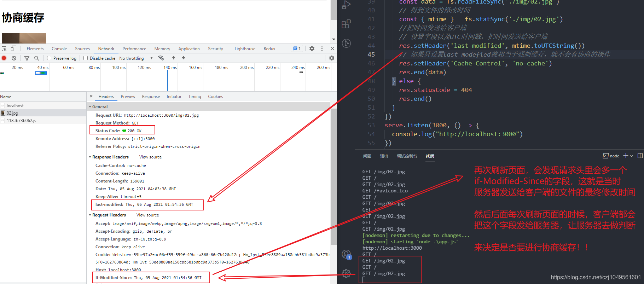Select the localhost request row
Viewport: 644px width, 284px height.
click(43, 105)
